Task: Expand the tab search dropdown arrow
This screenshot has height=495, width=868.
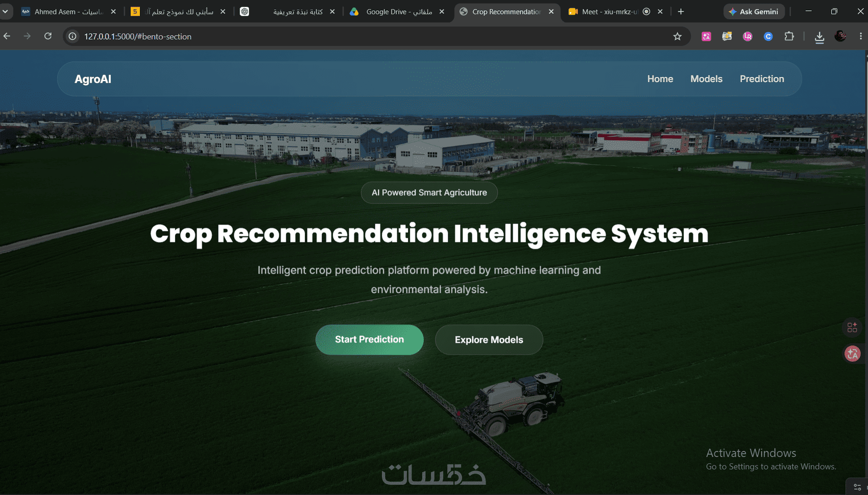Action: 5,11
